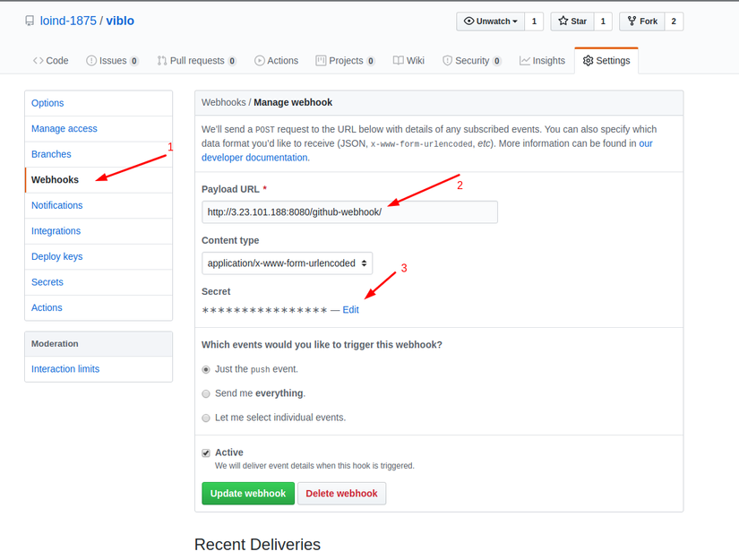Image resolution: width=739 pixels, height=560 pixels.
Task: Click the Security shield icon
Action: coord(447,61)
